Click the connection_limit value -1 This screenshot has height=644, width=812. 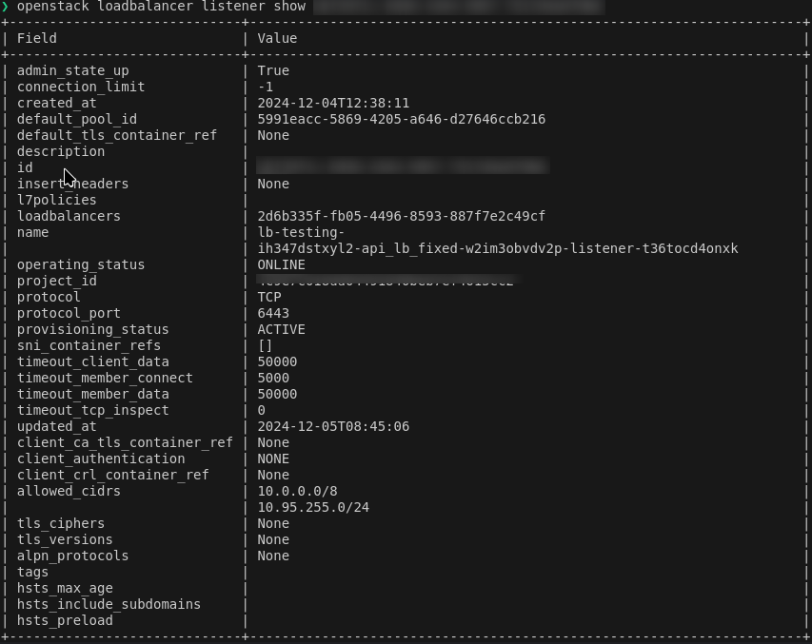tap(266, 87)
